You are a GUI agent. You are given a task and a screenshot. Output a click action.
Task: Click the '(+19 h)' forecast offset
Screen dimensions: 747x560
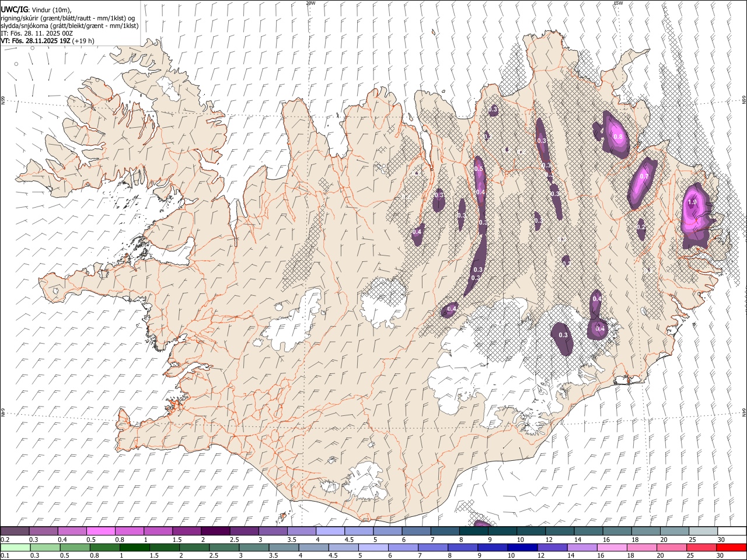pyautogui.click(x=83, y=41)
